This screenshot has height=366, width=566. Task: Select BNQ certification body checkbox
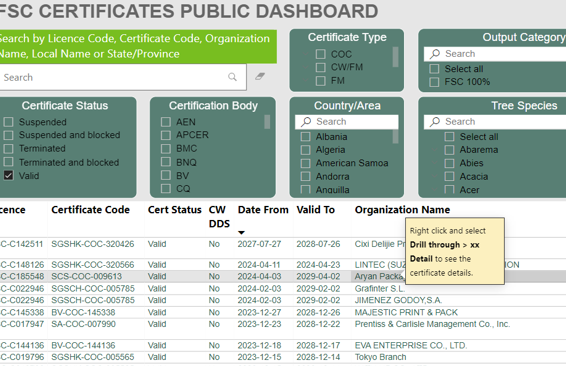[166, 162]
